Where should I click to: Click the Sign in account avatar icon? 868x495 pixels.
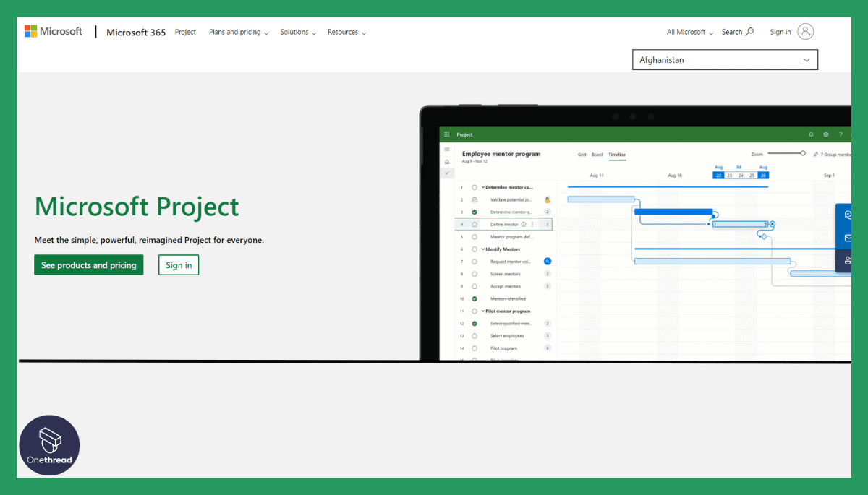pos(805,31)
